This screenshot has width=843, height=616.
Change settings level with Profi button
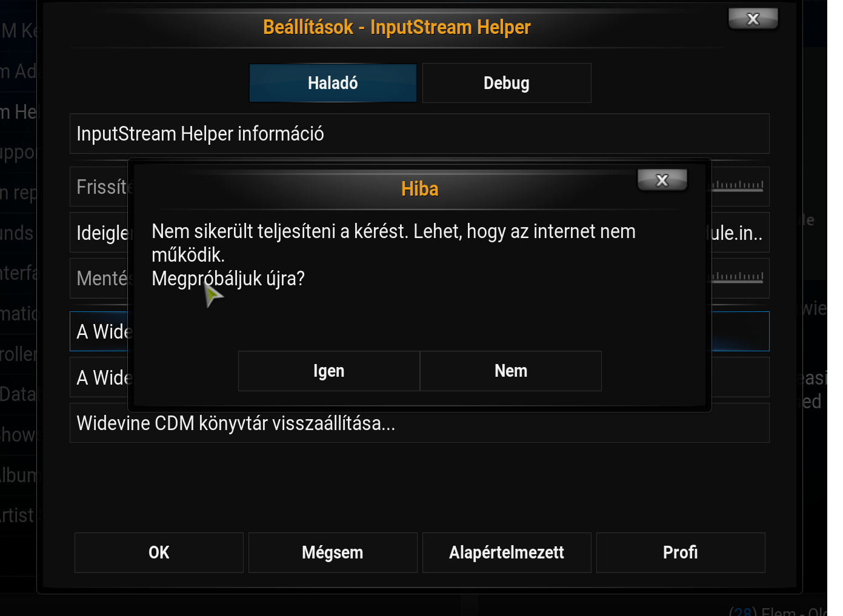[681, 552]
